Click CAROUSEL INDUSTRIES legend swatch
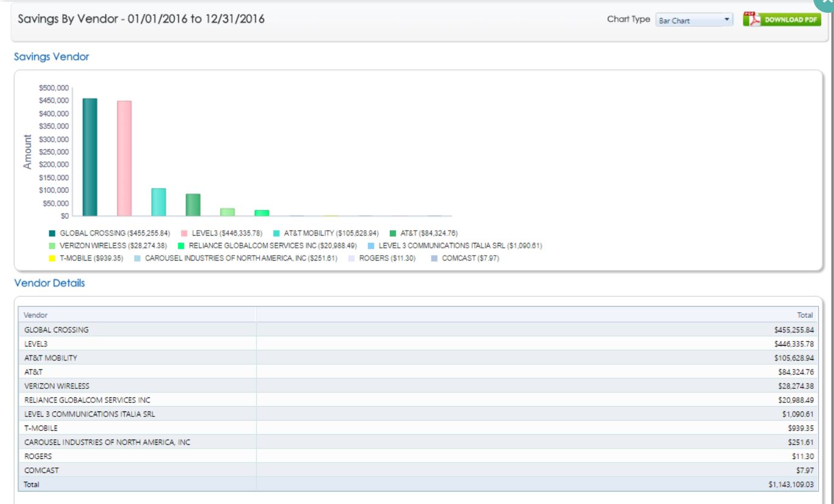The width and height of the screenshot is (834, 504). click(137, 259)
